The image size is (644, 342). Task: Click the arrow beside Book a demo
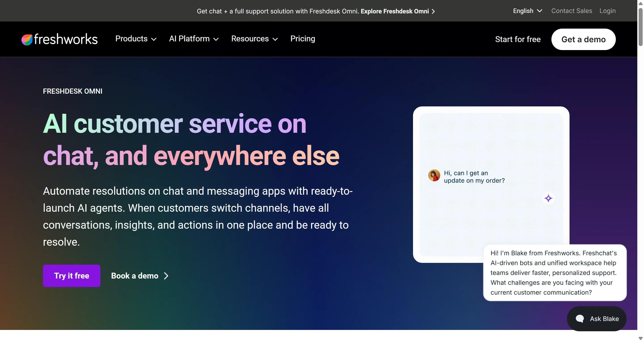click(x=166, y=276)
